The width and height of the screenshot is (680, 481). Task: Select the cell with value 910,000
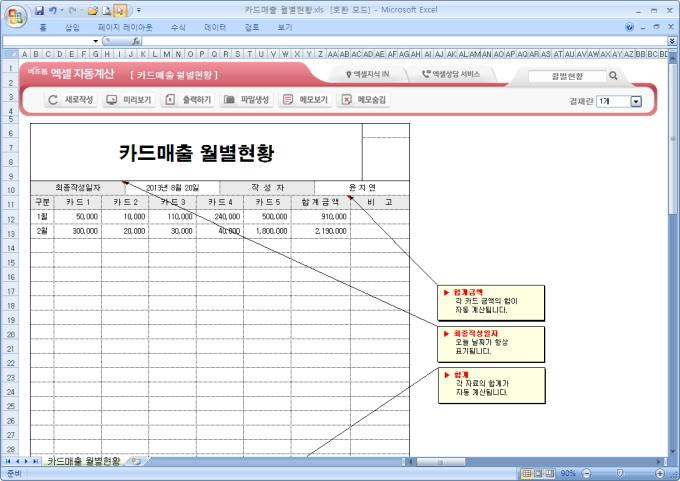coord(321,216)
